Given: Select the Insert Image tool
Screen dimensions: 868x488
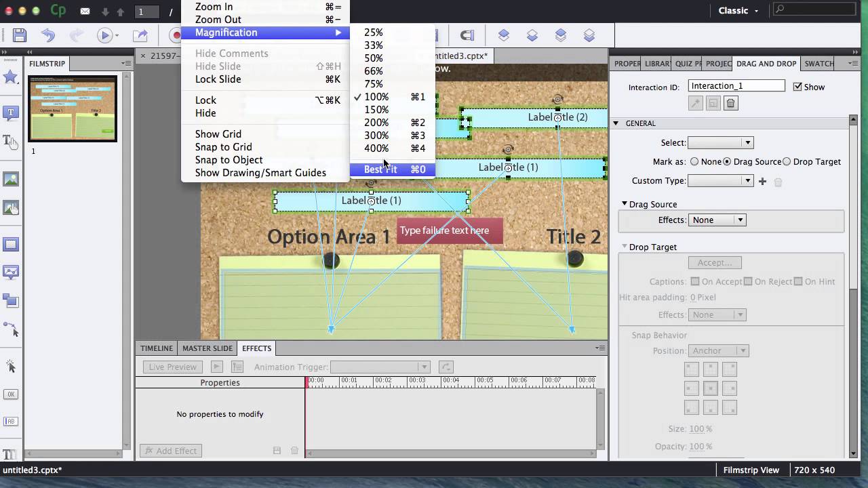Looking at the screenshot, I should click(x=11, y=180).
